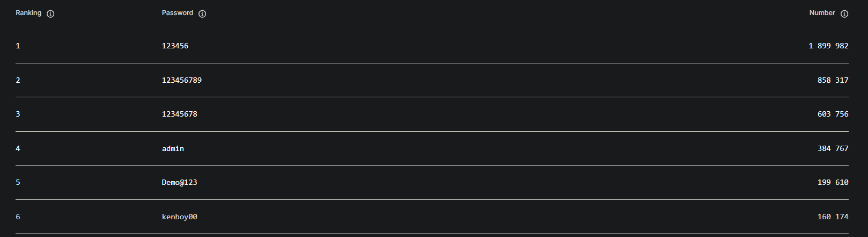Select the password 123456
This screenshot has height=237, width=868.
[x=175, y=46]
